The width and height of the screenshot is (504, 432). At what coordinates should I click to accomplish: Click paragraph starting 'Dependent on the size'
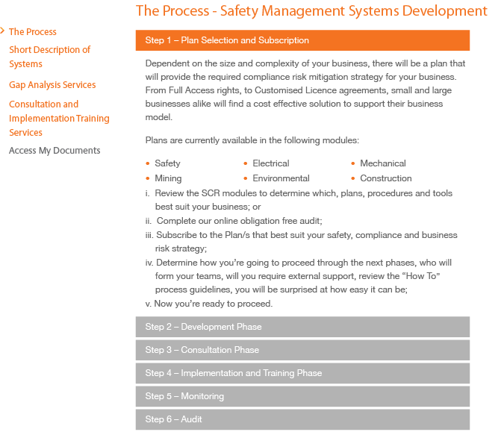[305, 90]
